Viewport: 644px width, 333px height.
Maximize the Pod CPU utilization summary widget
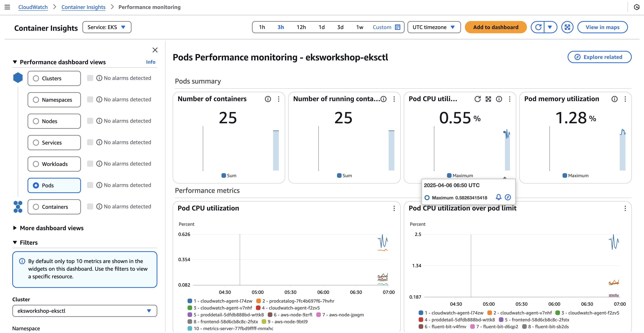pos(488,99)
